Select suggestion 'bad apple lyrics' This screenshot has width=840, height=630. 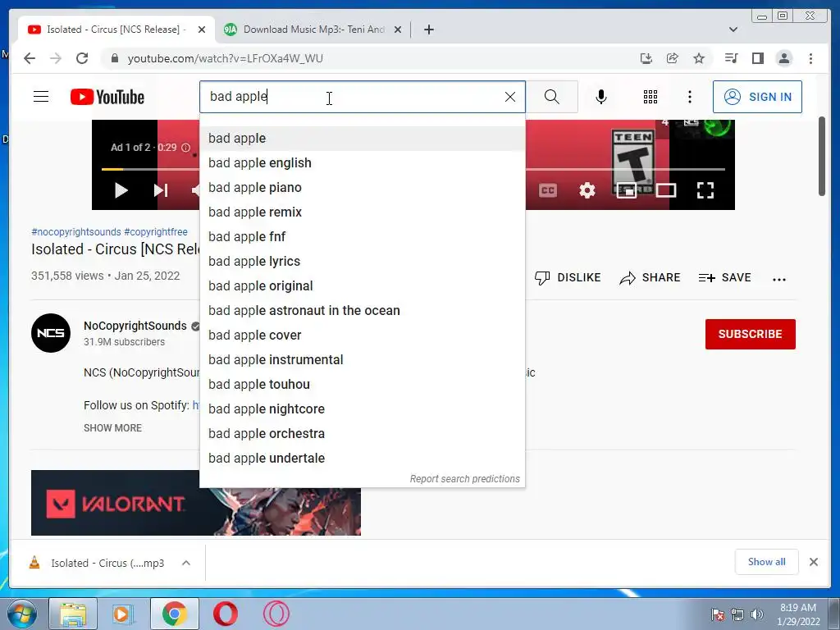pyautogui.click(x=362, y=262)
